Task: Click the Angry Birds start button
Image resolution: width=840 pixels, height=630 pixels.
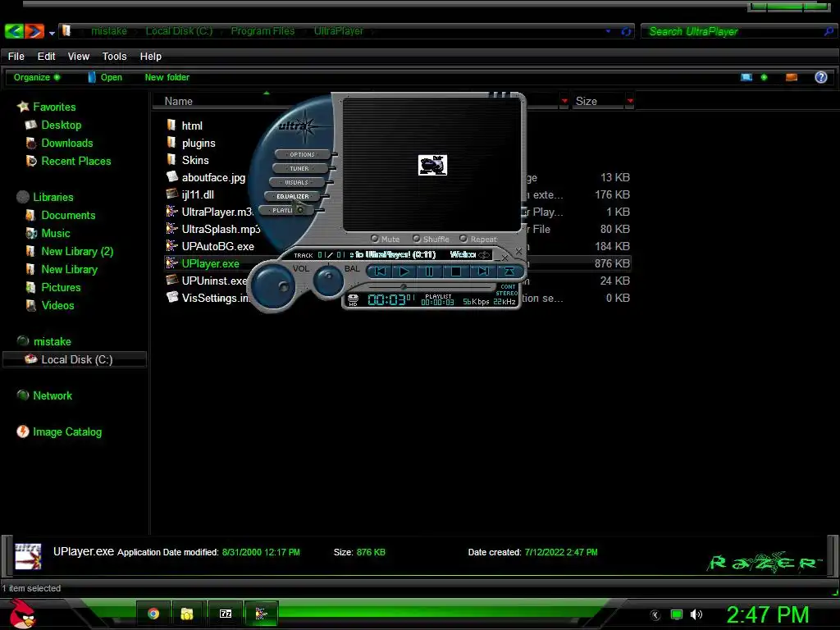Action: tap(22, 614)
